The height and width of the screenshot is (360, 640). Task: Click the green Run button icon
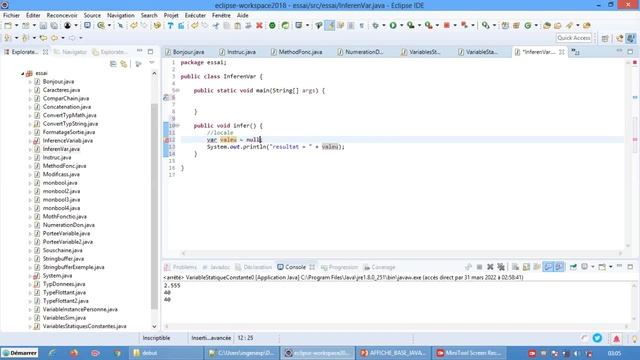393,26
